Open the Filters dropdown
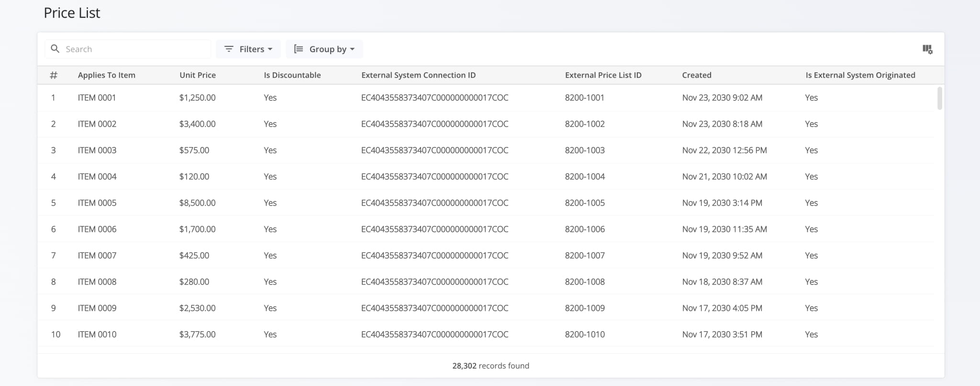Image resolution: width=980 pixels, height=386 pixels. tap(248, 49)
